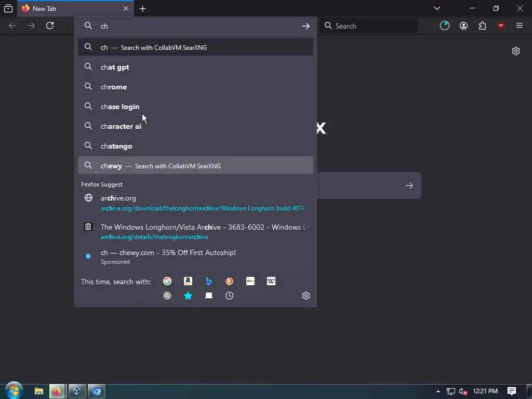This screenshot has height=399, width=532.
Task: Open the Firefox hamburger application menu
Action: pos(520,26)
